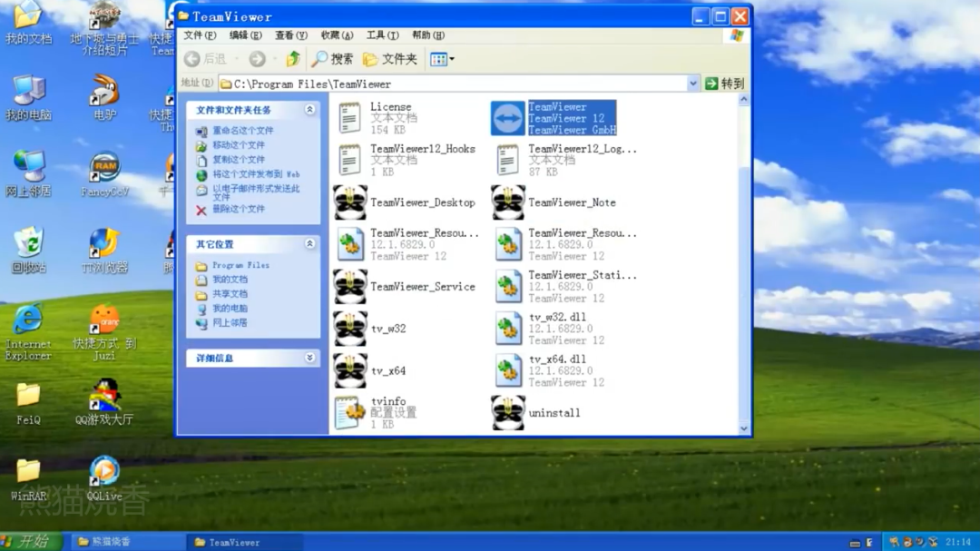Select the License text document icon
980x551 pixels.
[x=349, y=118]
